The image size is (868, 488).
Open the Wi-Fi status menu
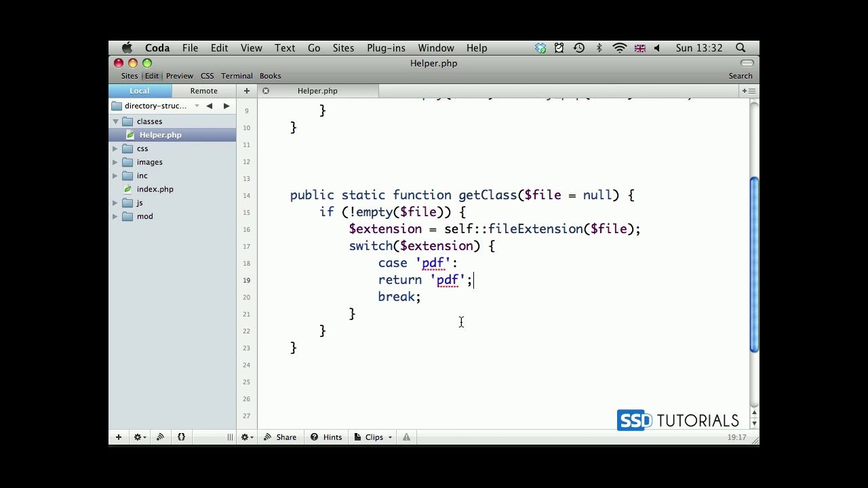click(x=619, y=48)
